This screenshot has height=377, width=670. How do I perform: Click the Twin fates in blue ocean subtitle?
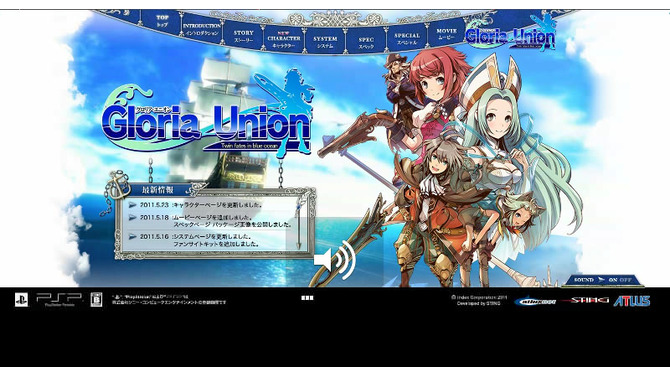[x=249, y=146]
